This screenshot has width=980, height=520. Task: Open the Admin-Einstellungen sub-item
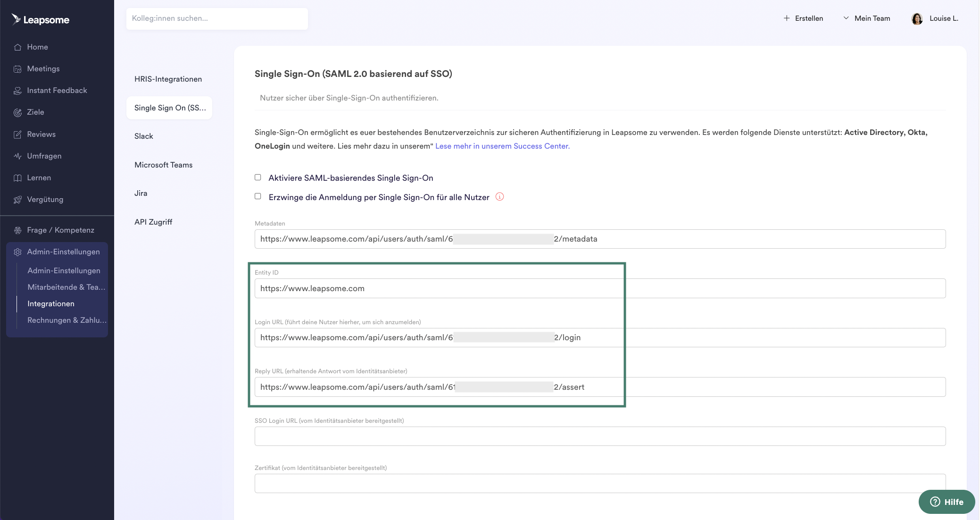(x=64, y=271)
